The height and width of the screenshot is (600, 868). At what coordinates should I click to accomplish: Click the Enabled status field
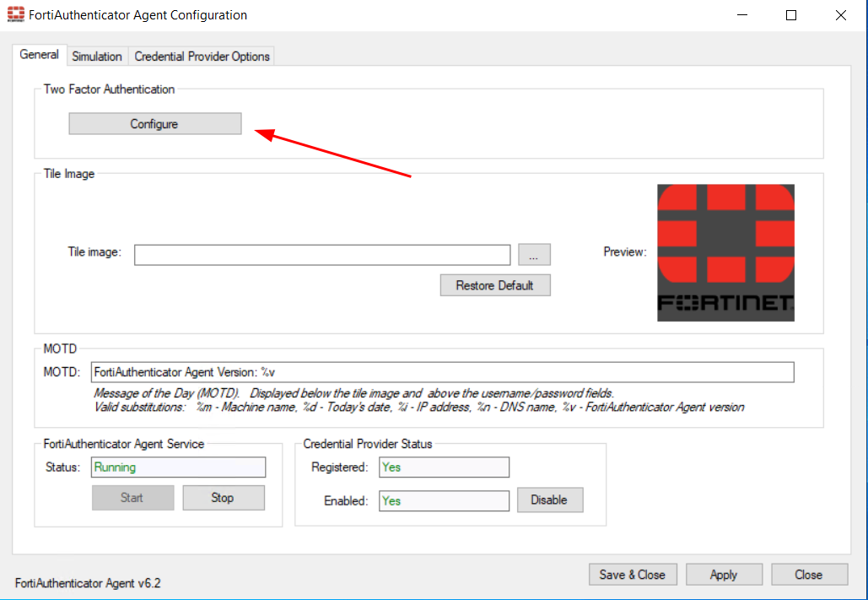pyautogui.click(x=444, y=501)
